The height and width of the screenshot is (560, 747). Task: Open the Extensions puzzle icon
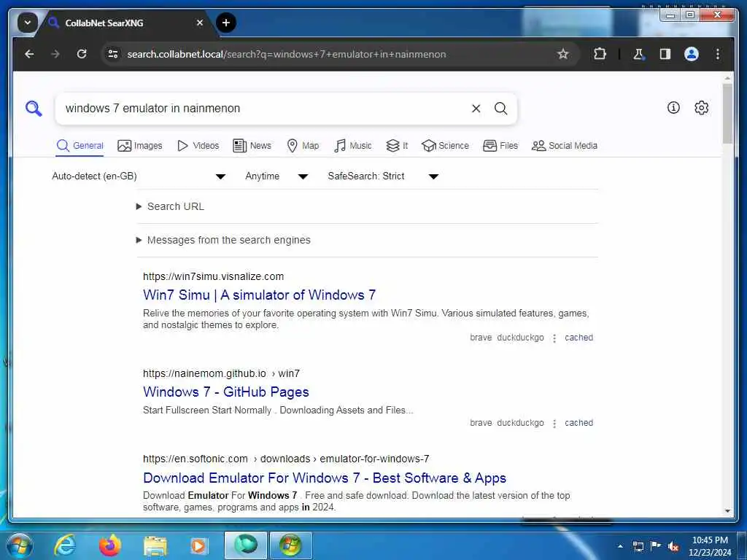pyautogui.click(x=600, y=54)
